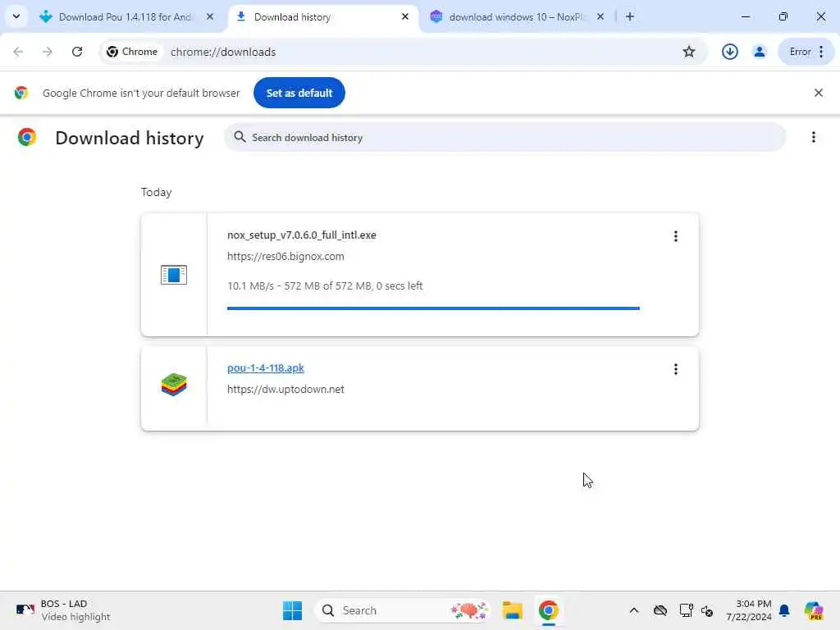Click the https://dw.uptodown.net source URL

pos(285,390)
